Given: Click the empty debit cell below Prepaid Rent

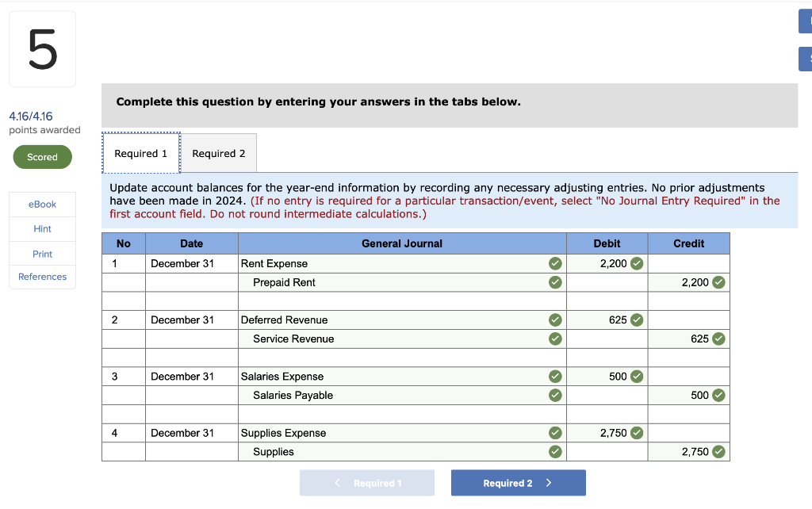Looking at the screenshot, I should (607, 282).
